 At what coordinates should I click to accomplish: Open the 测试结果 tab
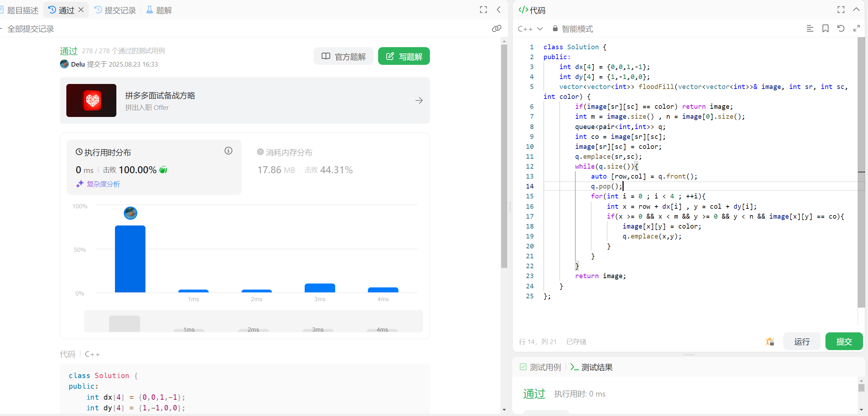[591, 367]
